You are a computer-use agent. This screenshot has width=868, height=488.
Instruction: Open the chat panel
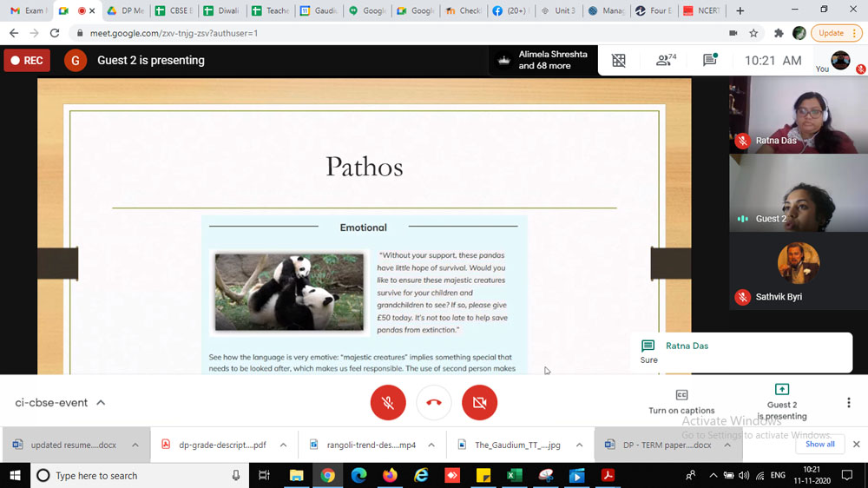[710, 61]
